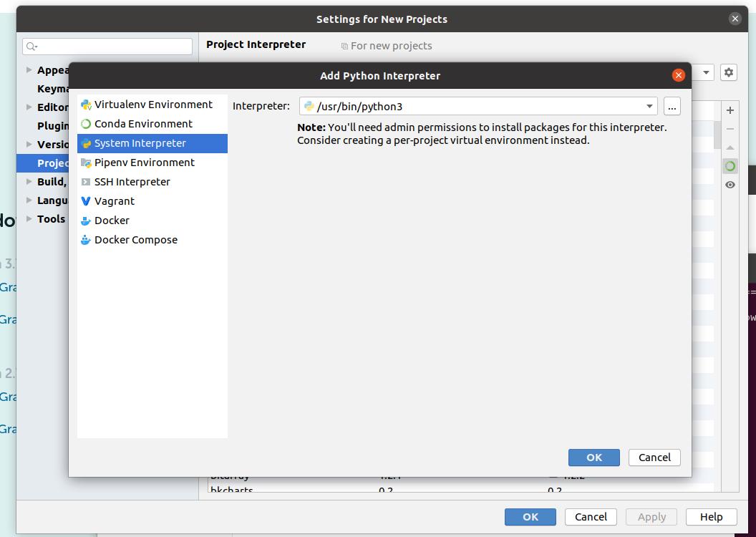Select Pipenv Environment entry
The image size is (756, 537).
(144, 163)
